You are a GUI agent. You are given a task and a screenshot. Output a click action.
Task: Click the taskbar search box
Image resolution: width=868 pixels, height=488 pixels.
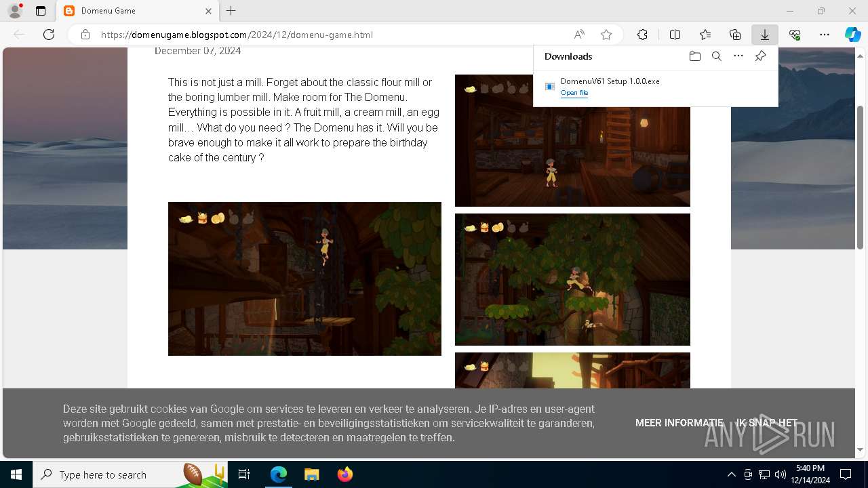click(130, 474)
